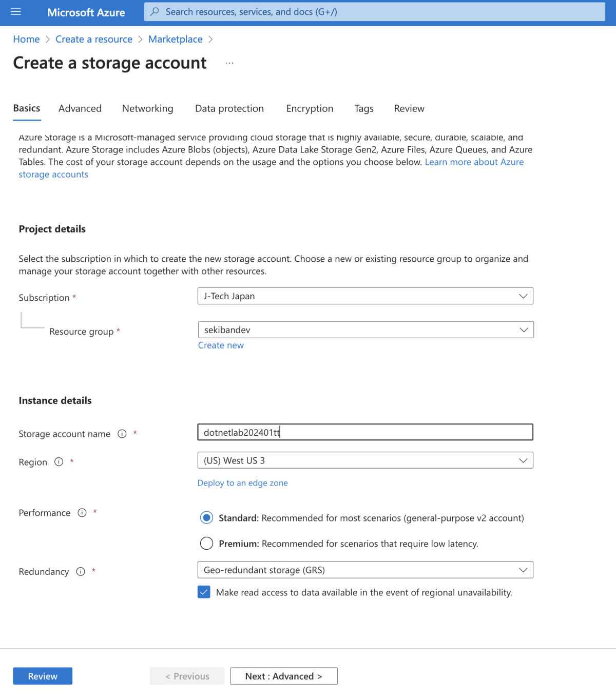The height and width of the screenshot is (696, 616).
Task: Go to Home breadcrumb
Action: tap(26, 40)
